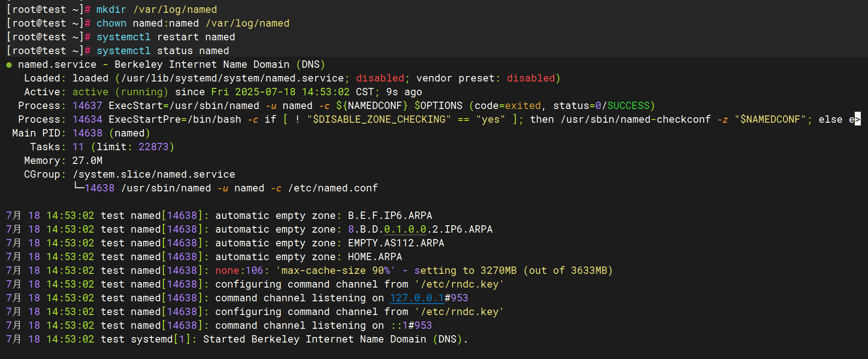Image resolution: width=868 pixels, height=359 pixels.
Task: Click '/usr/sbin/named-checkconf' in ExecStartPre line
Action: click(x=636, y=120)
